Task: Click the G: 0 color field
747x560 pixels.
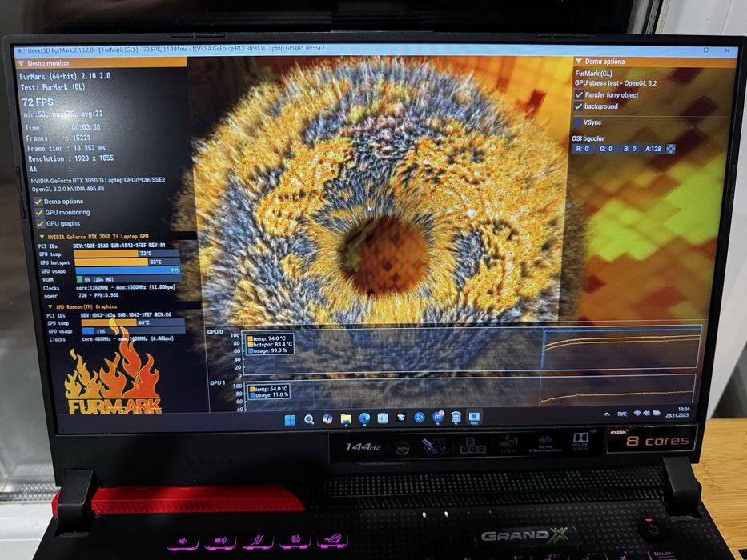Action: (x=606, y=149)
